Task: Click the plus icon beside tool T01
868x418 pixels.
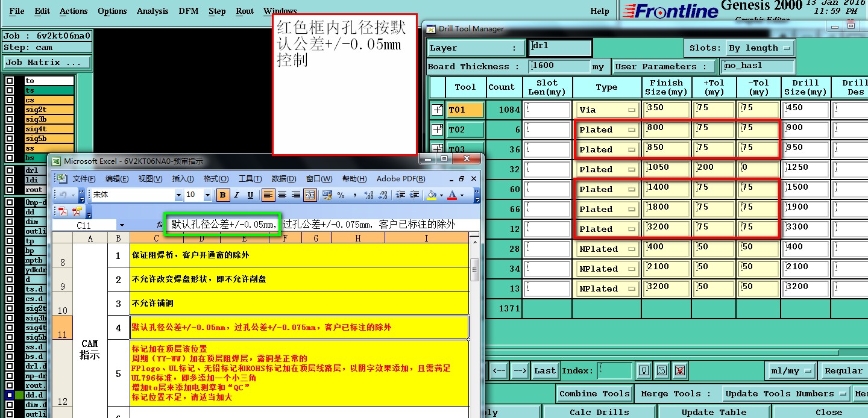Action: click(x=437, y=110)
